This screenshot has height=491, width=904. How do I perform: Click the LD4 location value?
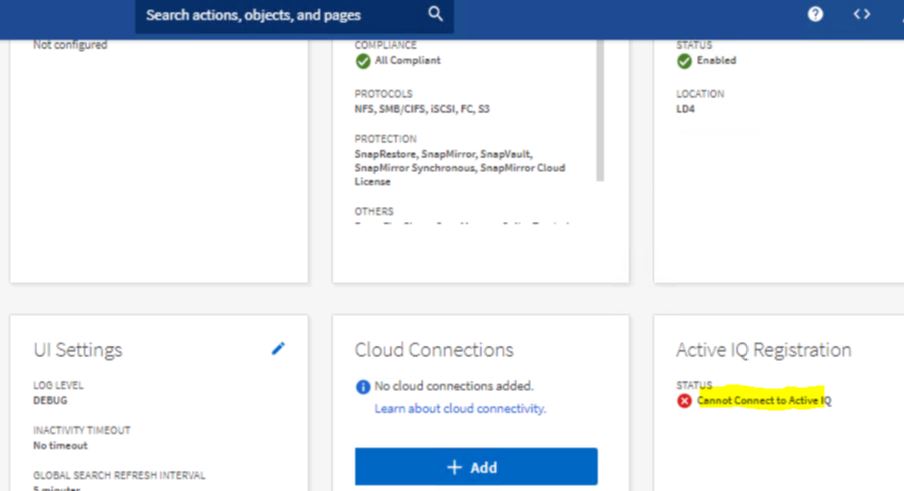[685, 108]
